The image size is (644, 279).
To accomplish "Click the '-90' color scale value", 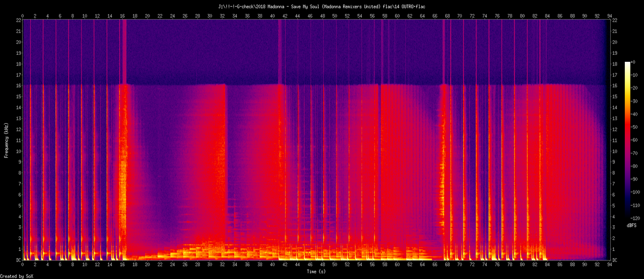I will point(635,179).
